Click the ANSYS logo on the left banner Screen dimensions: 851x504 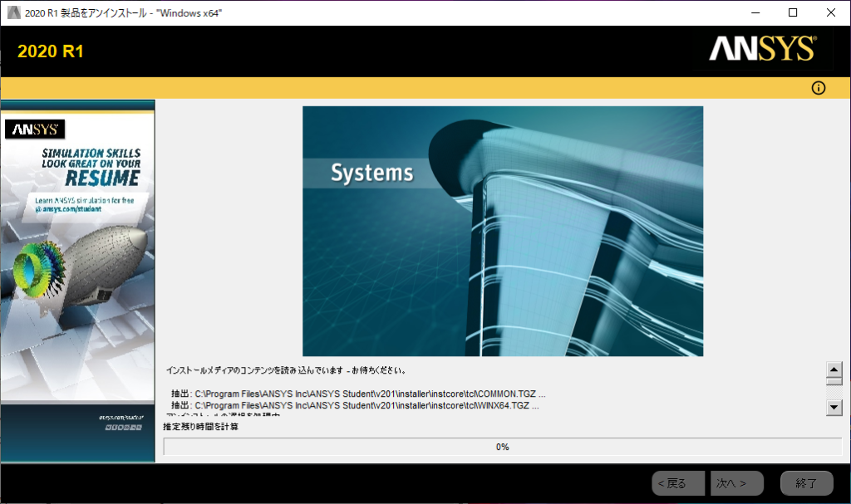(35, 130)
